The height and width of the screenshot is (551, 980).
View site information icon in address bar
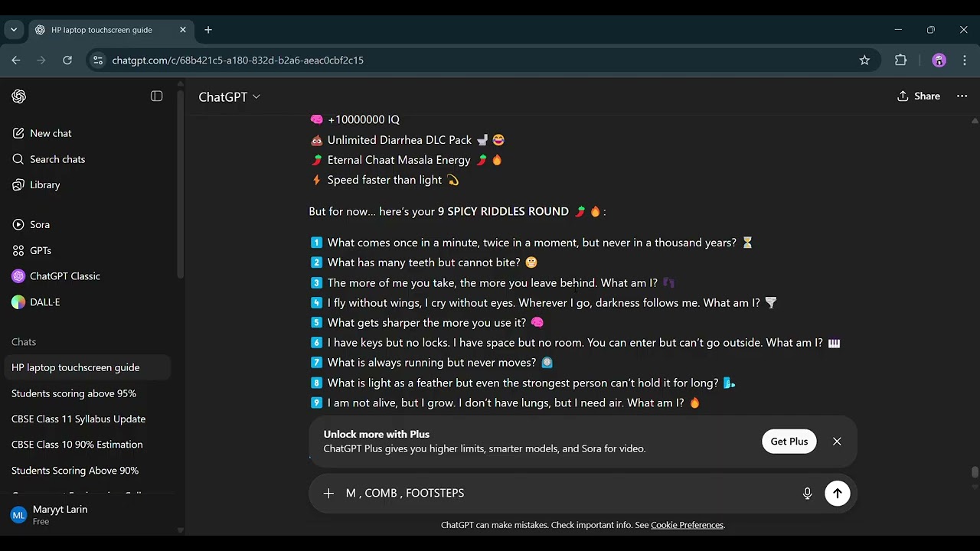pos(96,60)
